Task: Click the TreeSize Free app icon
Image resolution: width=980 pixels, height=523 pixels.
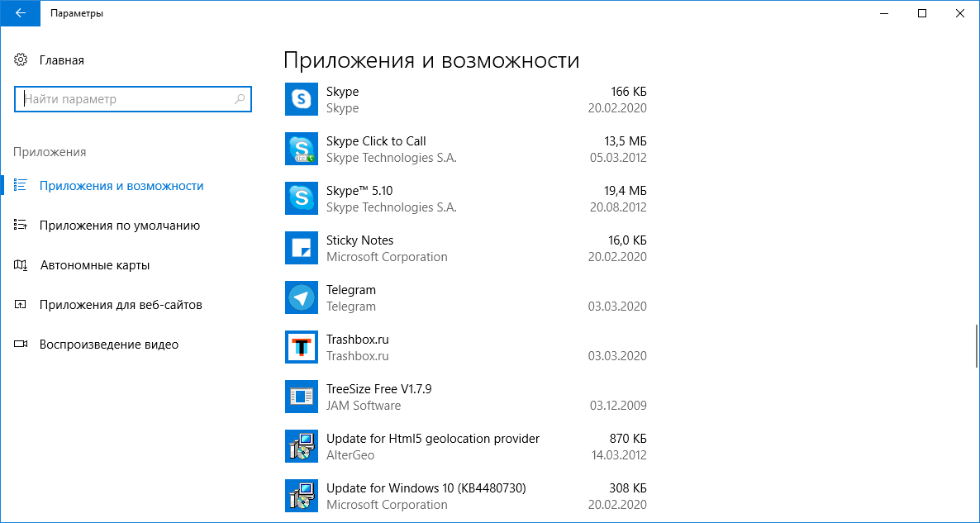Action: coord(302,396)
